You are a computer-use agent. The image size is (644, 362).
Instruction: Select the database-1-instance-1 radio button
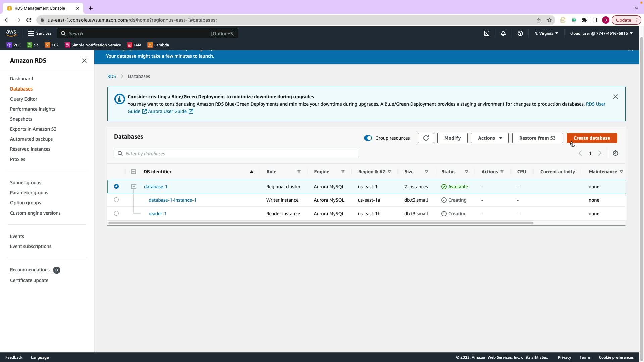(x=116, y=200)
